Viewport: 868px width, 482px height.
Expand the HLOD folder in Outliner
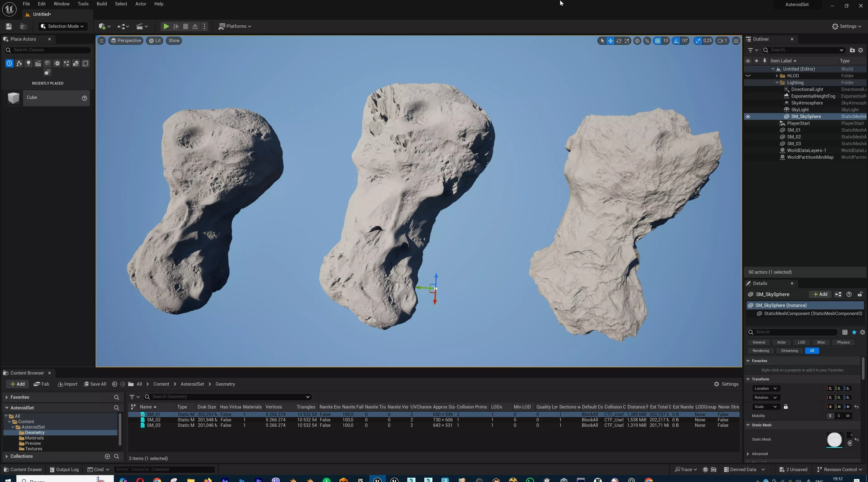coord(777,76)
